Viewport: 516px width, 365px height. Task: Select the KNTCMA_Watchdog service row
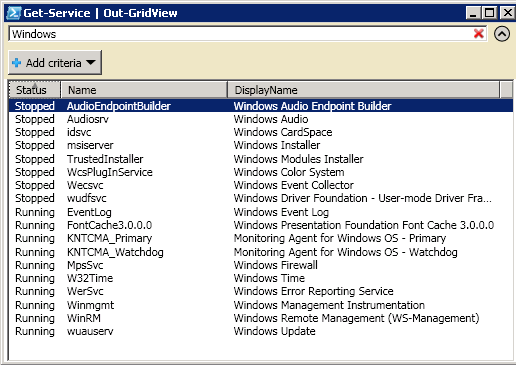[261, 252]
